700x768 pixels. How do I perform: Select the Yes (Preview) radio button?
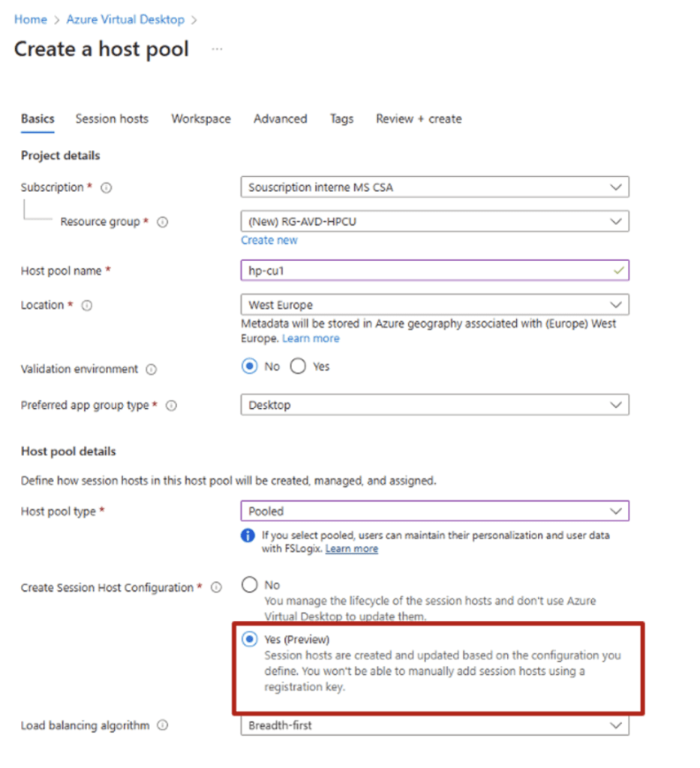(250, 639)
